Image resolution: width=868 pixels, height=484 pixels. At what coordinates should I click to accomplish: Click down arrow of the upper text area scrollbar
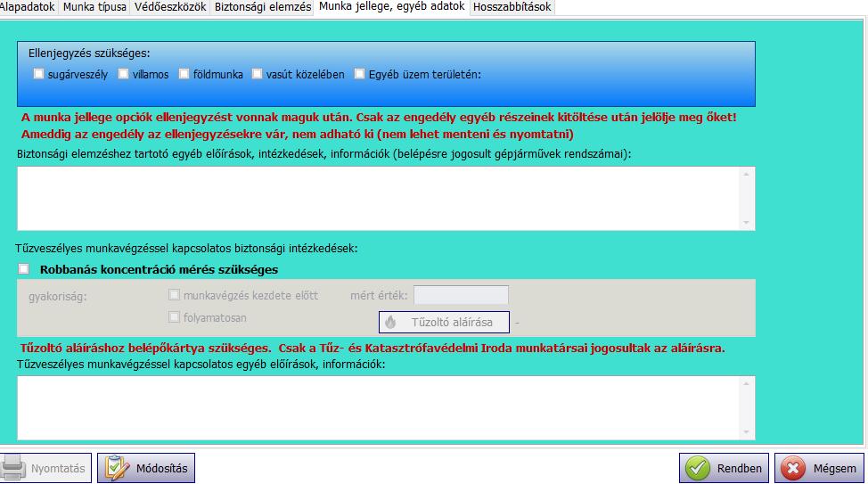[x=746, y=223]
